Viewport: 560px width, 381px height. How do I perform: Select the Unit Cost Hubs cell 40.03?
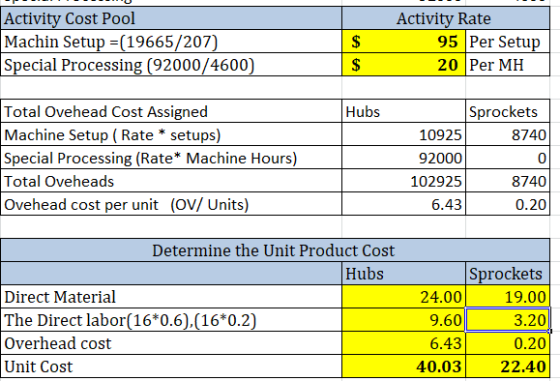click(404, 366)
